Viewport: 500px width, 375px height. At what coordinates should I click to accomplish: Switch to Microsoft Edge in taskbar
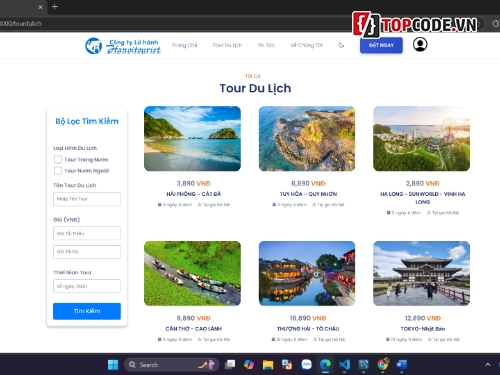click(325, 365)
